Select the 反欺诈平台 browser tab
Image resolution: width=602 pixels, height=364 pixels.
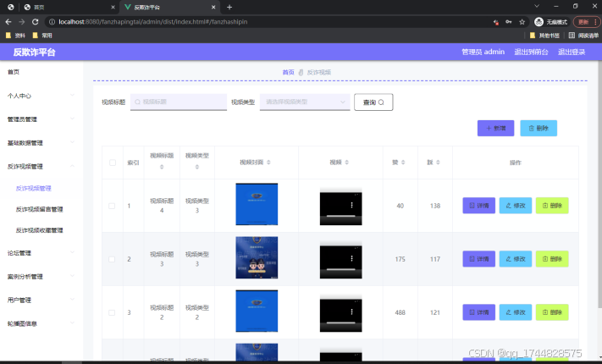169,7
